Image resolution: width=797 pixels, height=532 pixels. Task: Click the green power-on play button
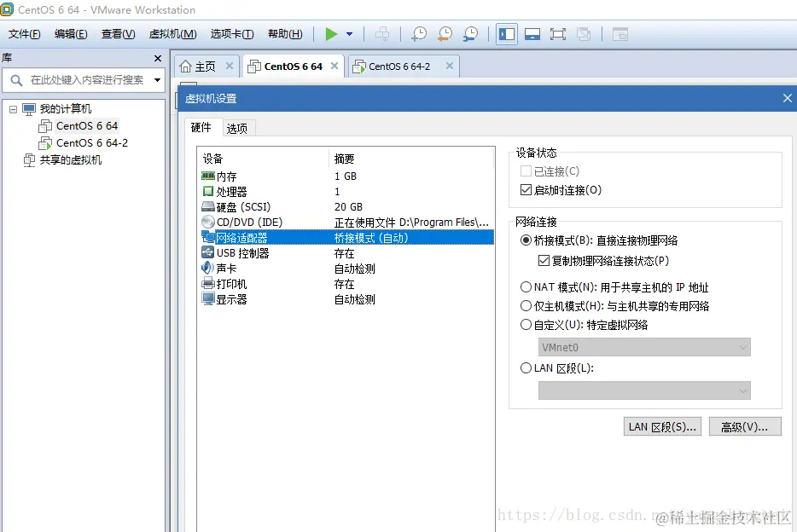click(331, 34)
